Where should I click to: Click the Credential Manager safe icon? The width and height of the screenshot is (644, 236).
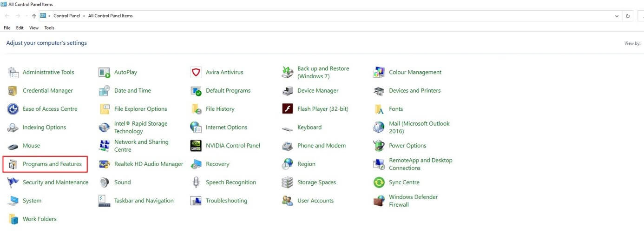(13, 91)
